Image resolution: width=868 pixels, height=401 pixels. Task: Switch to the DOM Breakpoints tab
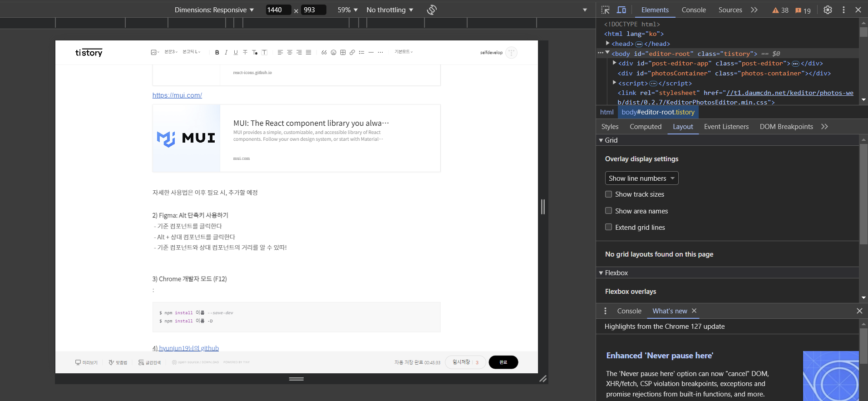[786, 127]
